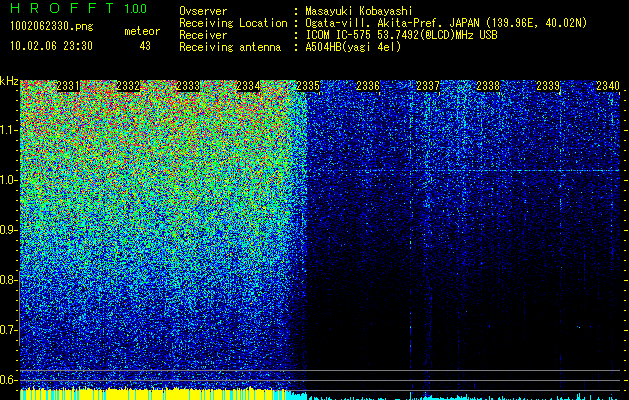629x400 pixels.
Task: Click the 2337 time marker
Action: 428,86
